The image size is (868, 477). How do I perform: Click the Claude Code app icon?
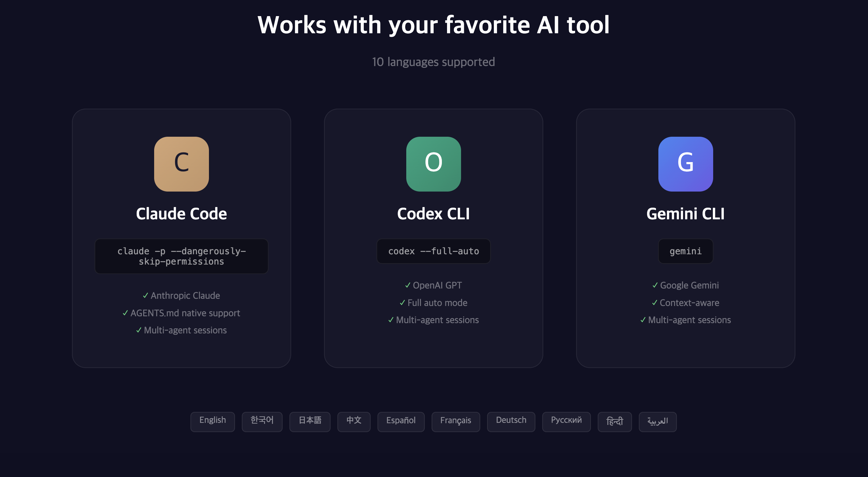pyautogui.click(x=182, y=164)
